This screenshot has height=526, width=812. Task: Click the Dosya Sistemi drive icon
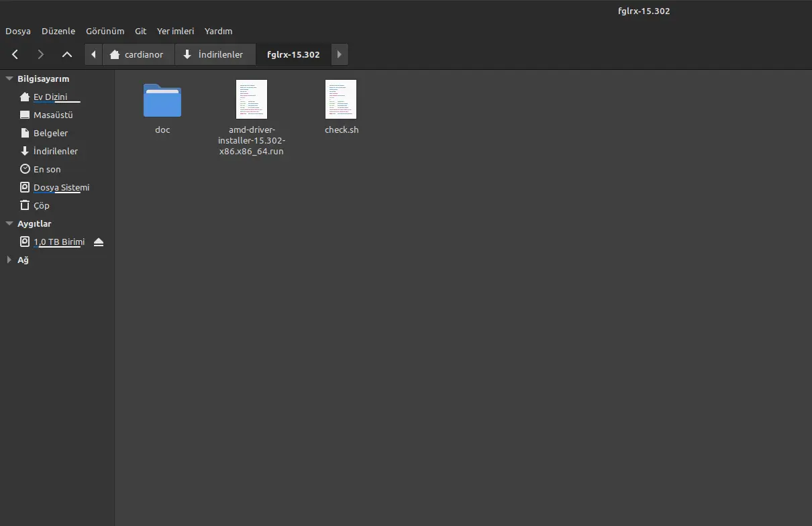(x=25, y=187)
